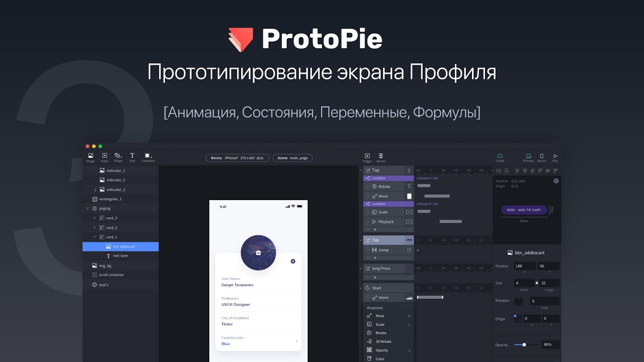Select the Text tool in toolbar
This screenshot has width=644, height=362.
tap(132, 157)
